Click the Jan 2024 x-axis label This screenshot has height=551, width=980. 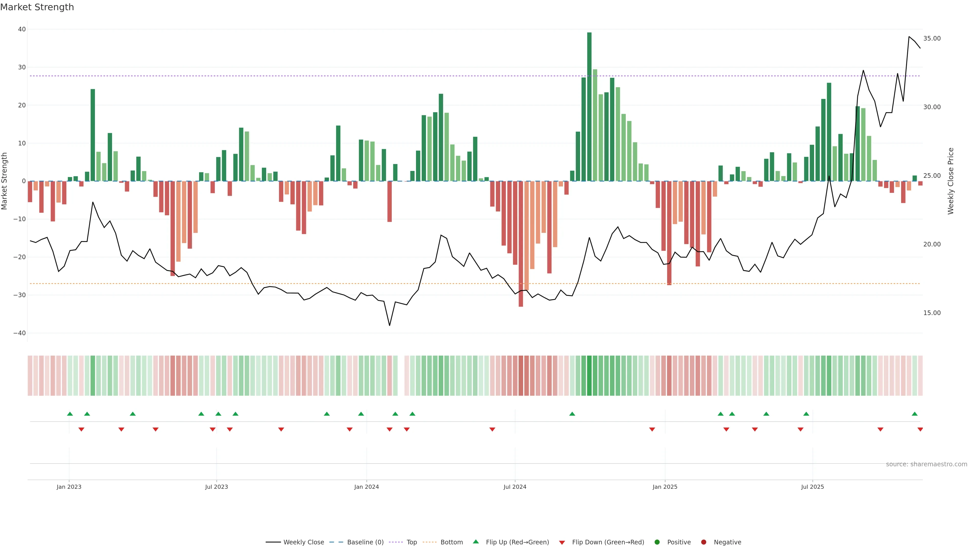(366, 487)
